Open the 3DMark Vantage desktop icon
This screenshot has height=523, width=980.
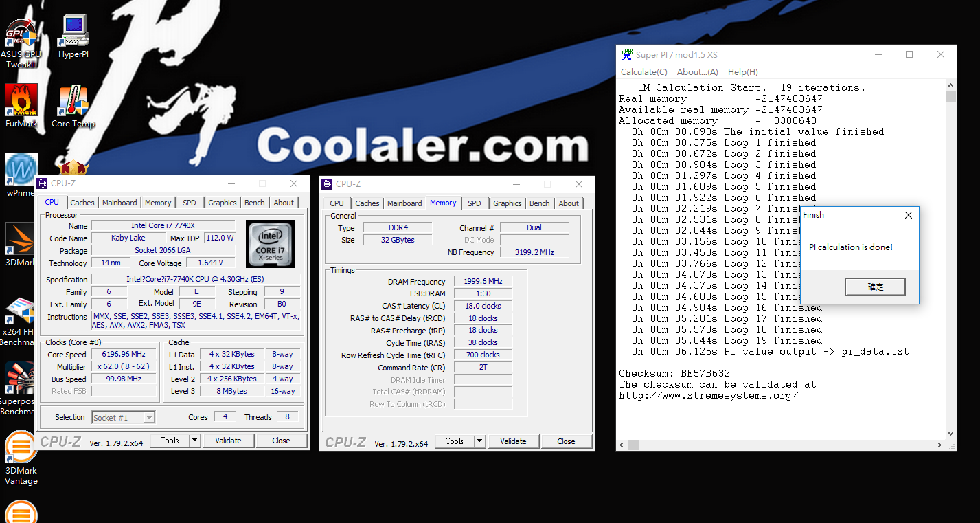point(21,458)
